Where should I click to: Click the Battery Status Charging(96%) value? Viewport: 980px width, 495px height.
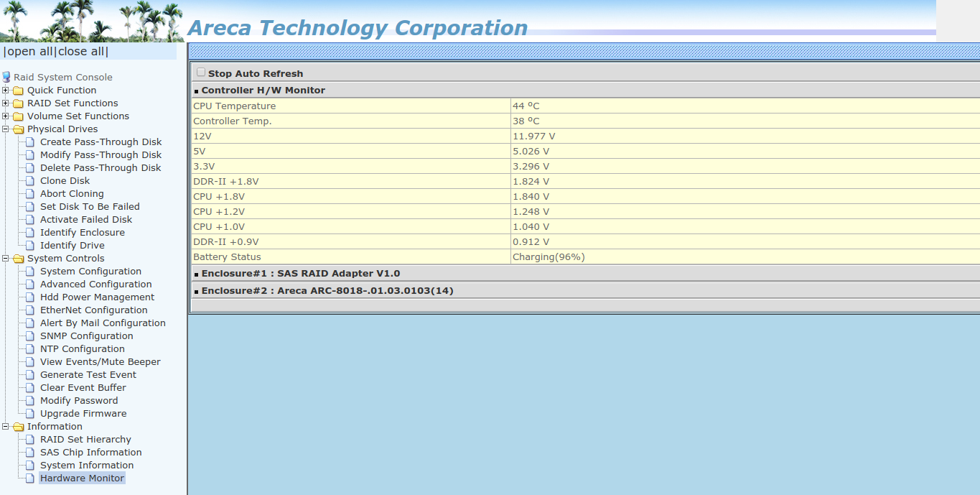(x=549, y=256)
